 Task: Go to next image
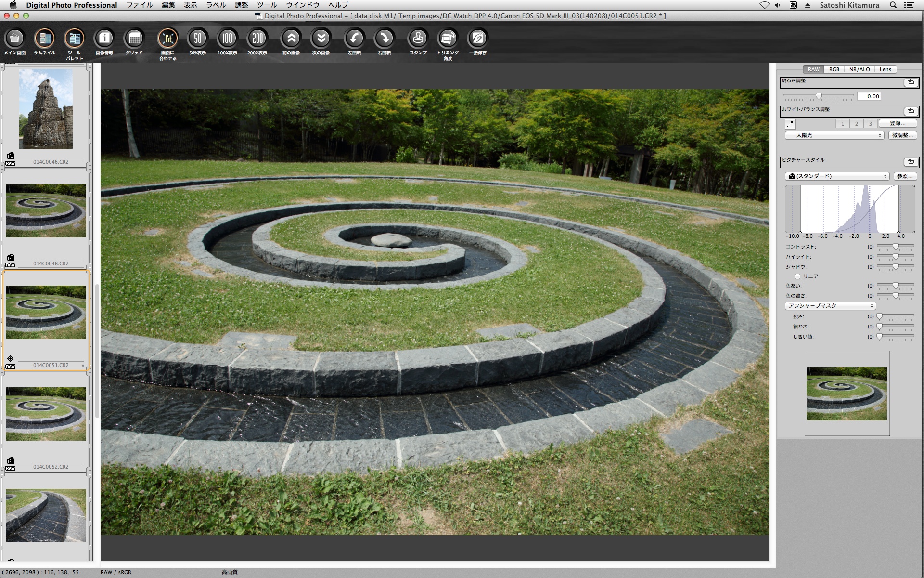click(x=321, y=39)
